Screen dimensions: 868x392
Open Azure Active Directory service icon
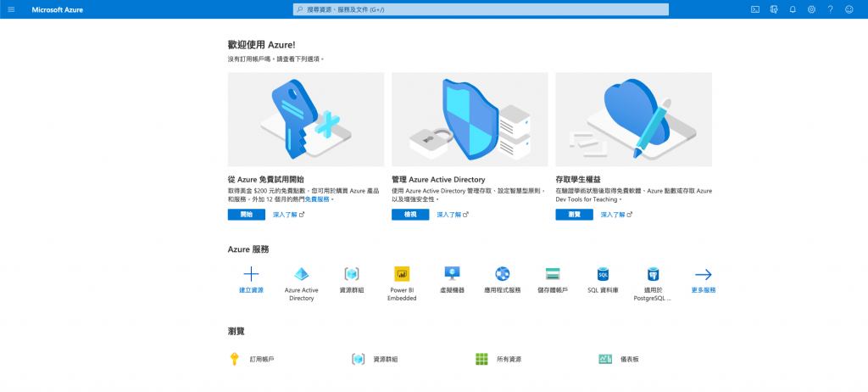pos(302,274)
